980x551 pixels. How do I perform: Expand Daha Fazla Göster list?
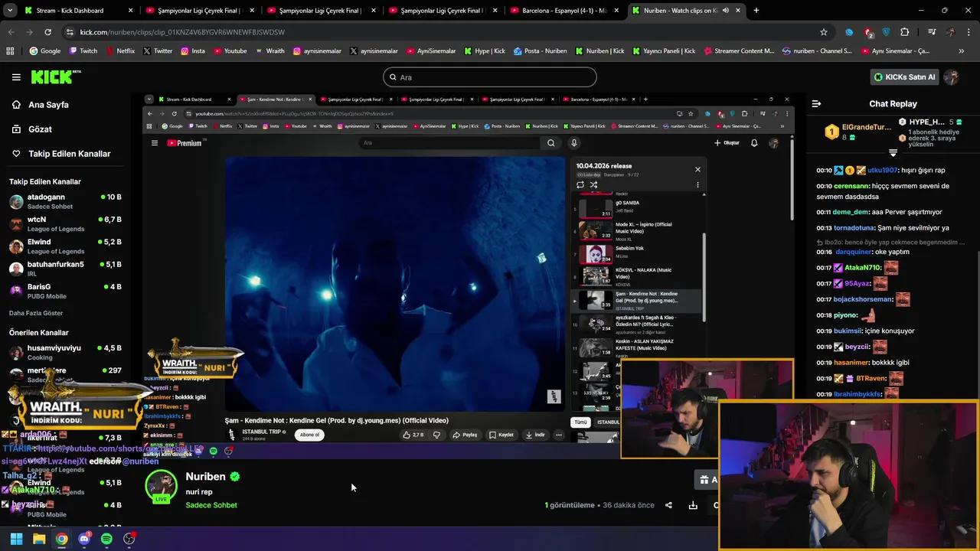[36, 313]
